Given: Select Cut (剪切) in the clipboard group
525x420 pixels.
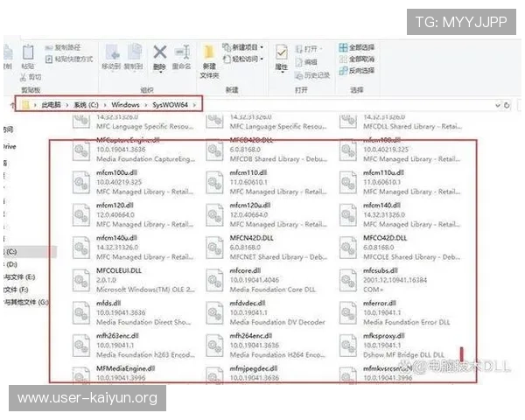Looking at the screenshot, I should coord(31,77).
